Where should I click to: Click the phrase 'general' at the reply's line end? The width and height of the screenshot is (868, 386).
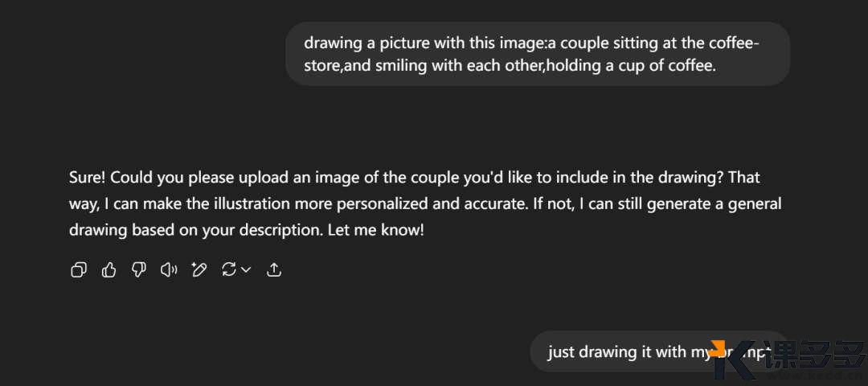(x=755, y=203)
